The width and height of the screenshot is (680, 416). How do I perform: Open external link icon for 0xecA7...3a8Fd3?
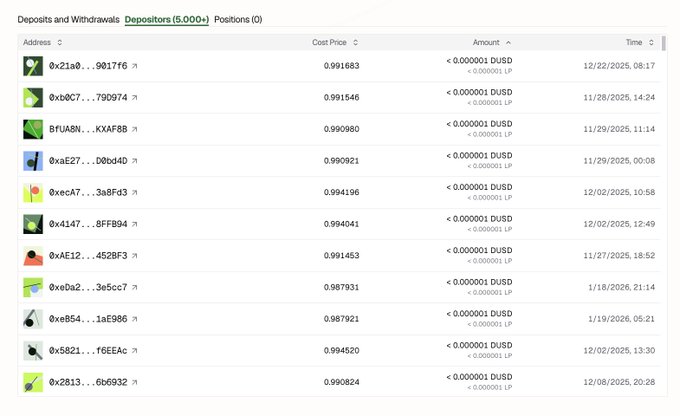(x=134, y=193)
